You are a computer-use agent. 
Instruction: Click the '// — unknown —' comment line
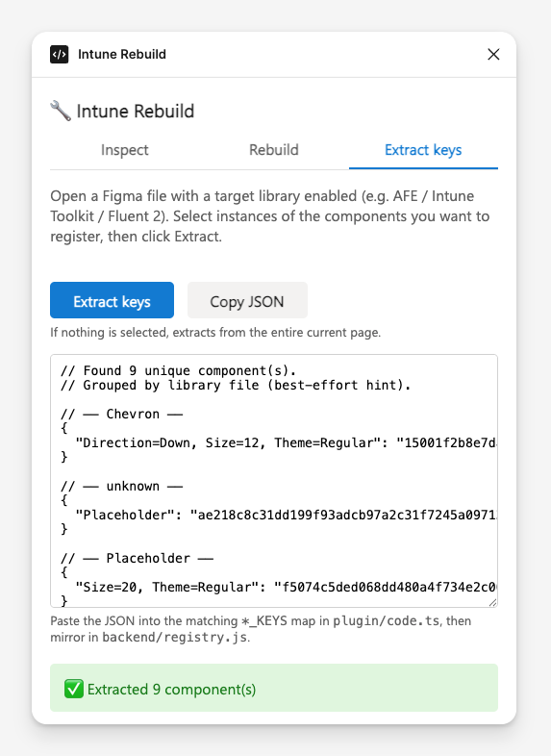click(121, 486)
